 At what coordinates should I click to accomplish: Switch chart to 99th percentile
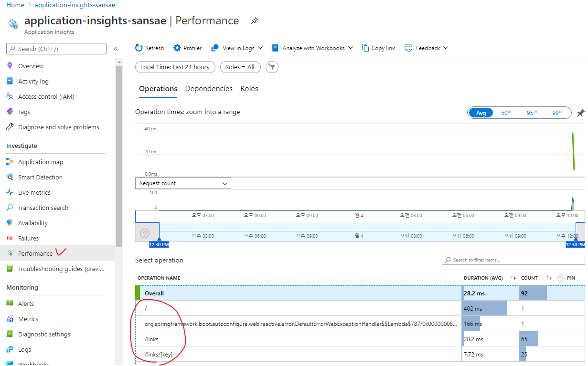coord(558,113)
